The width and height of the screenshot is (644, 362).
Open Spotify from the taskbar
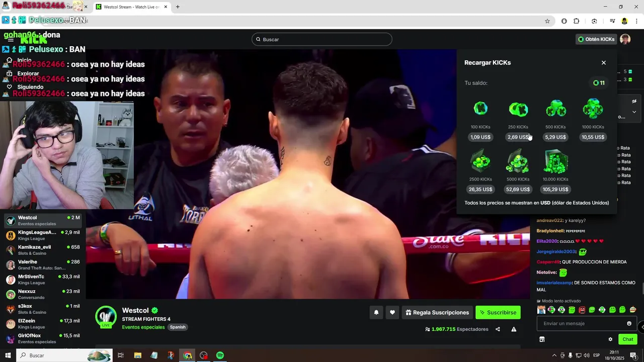[x=220, y=355]
